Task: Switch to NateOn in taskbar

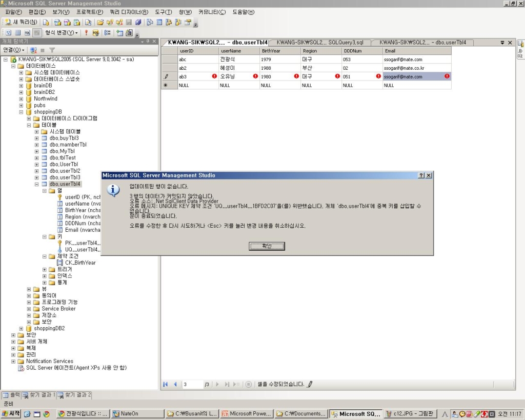Action: pyautogui.click(x=137, y=414)
